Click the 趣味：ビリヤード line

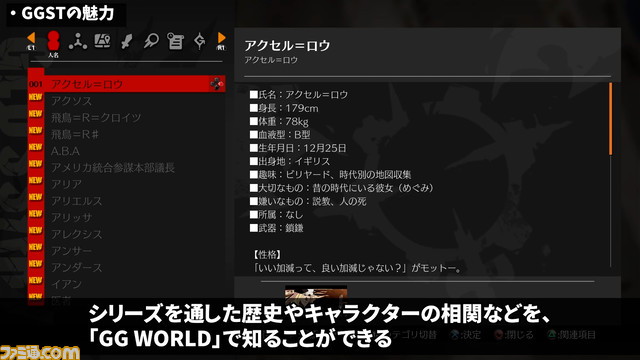coord(331,175)
